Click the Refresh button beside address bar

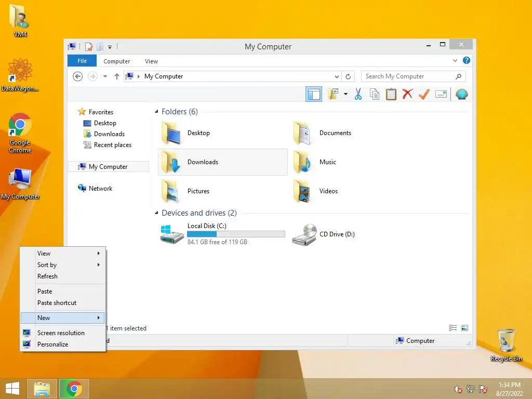[x=348, y=76]
